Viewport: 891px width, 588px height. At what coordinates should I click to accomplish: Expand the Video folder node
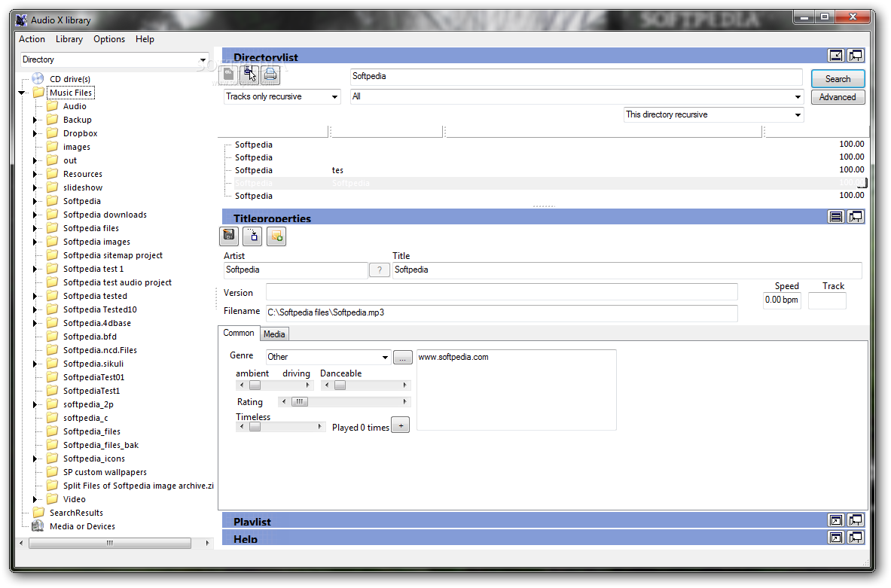pyautogui.click(x=35, y=499)
